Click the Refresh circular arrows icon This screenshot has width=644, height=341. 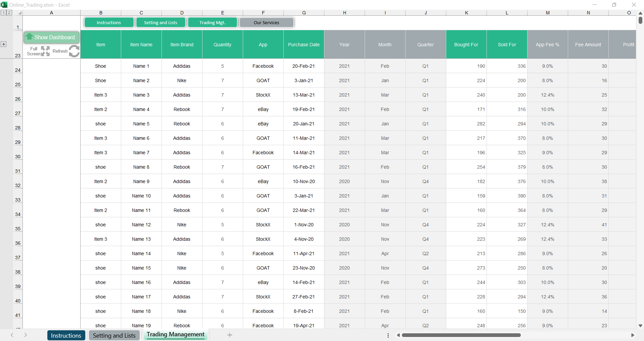74,51
